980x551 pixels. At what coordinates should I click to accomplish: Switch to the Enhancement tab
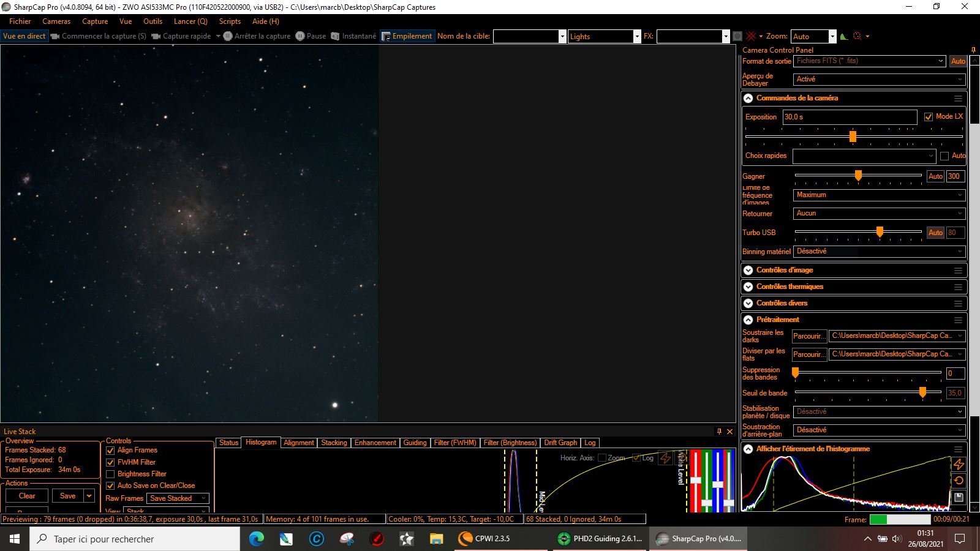(x=375, y=443)
